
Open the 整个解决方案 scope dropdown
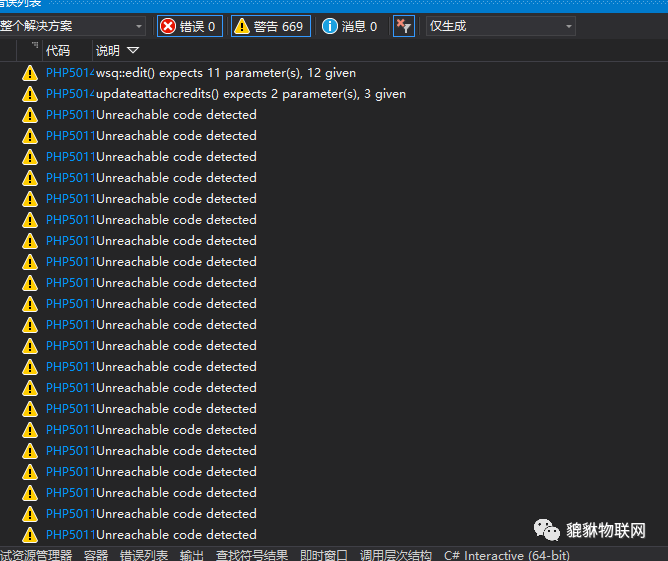[72, 26]
